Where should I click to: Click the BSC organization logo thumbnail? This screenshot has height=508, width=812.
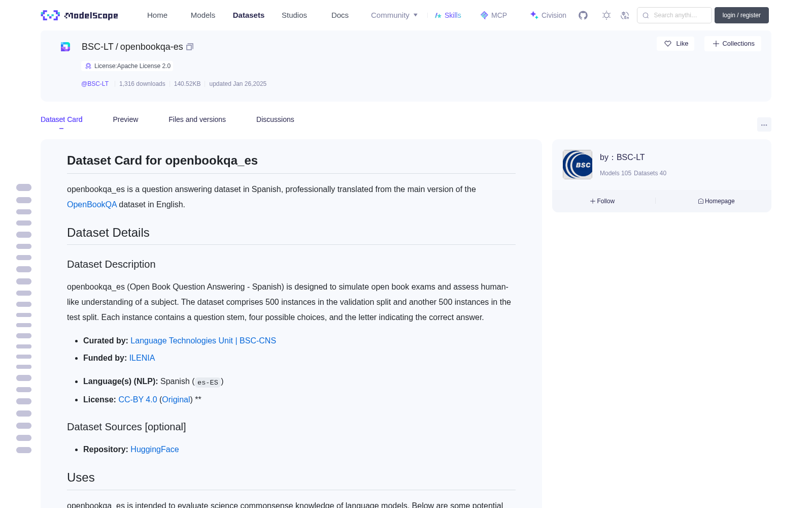point(578,165)
